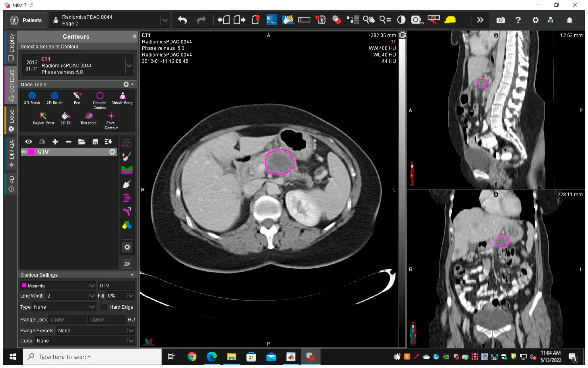Image resolution: width=588 pixels, height=368 pixels.
Task: Open the Magenta color dropdown
Action: 92,285
